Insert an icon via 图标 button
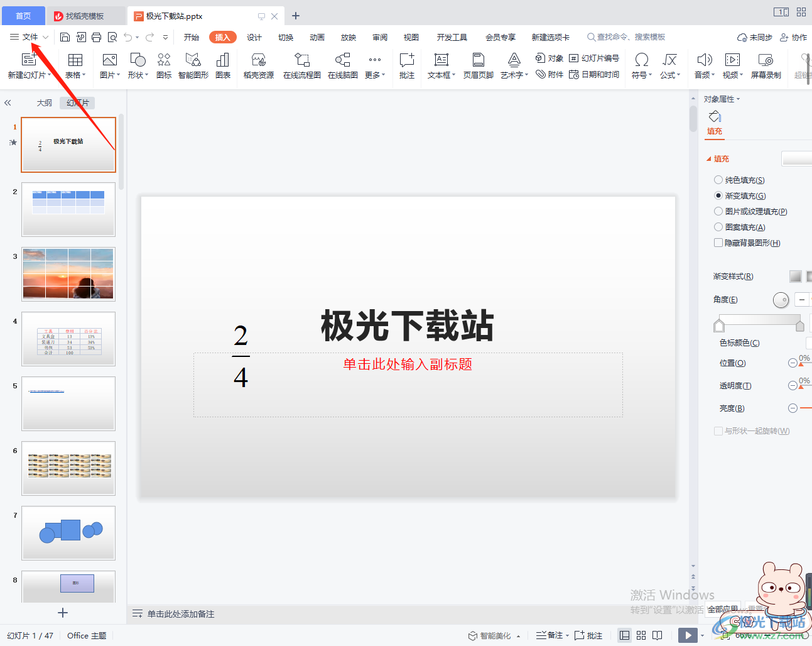 click(x=164, y=66)
